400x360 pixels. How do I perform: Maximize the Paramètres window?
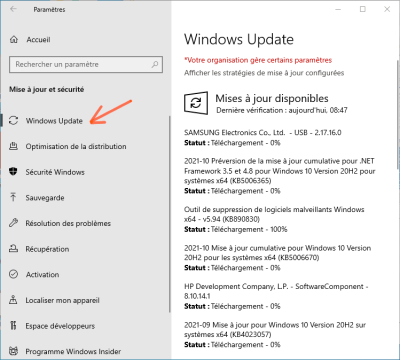pyautogui.click(x=363, y=9)
